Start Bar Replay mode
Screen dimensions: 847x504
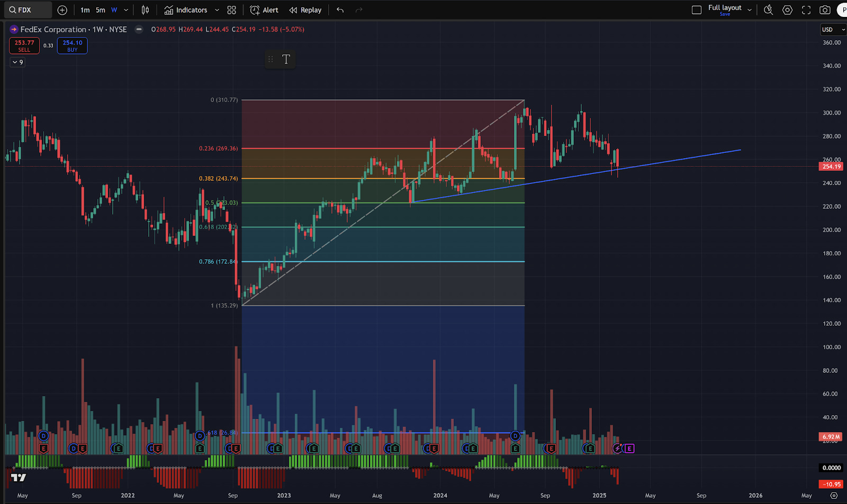pyautogui.click(x=305, y=10)
